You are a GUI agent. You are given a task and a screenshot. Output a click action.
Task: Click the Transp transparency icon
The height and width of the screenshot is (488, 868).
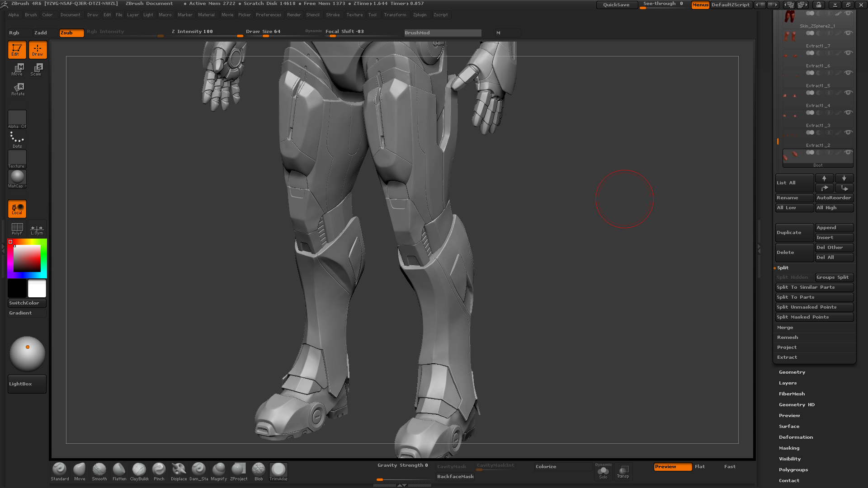(x=623, y=472)
